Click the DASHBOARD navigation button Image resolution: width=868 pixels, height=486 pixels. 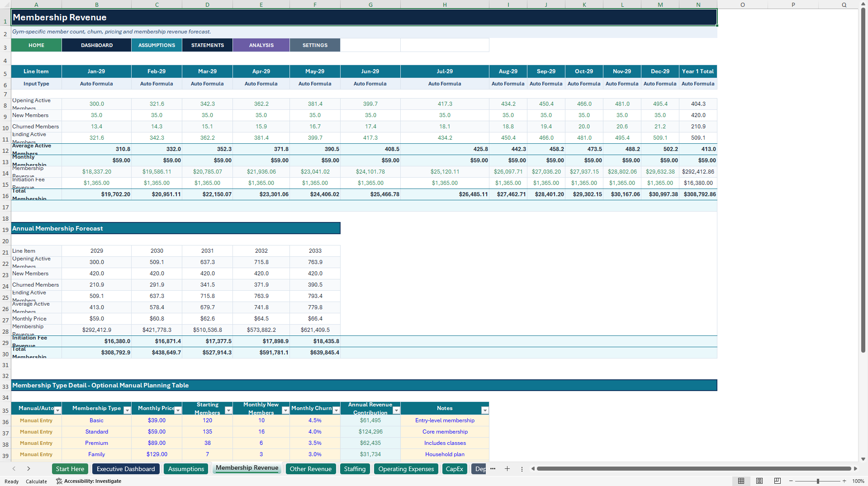pyautogui.click(x=97, y=45)
